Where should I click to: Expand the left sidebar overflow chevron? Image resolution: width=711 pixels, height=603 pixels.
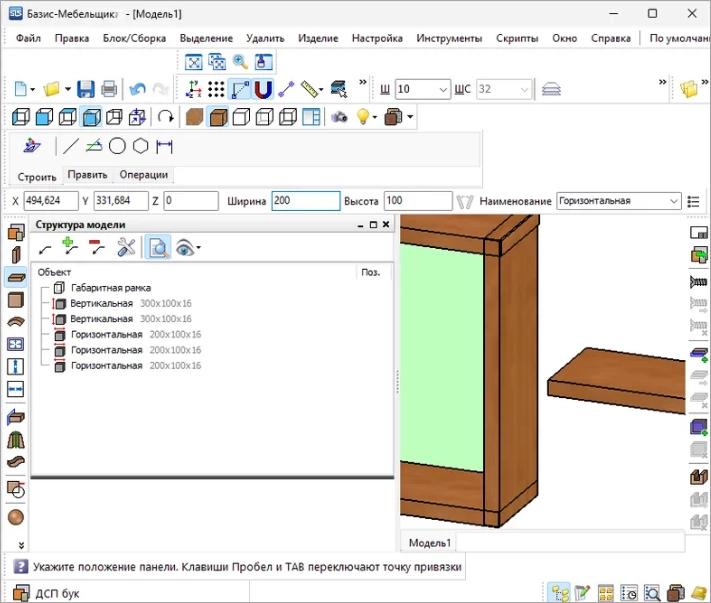(21, 545)
